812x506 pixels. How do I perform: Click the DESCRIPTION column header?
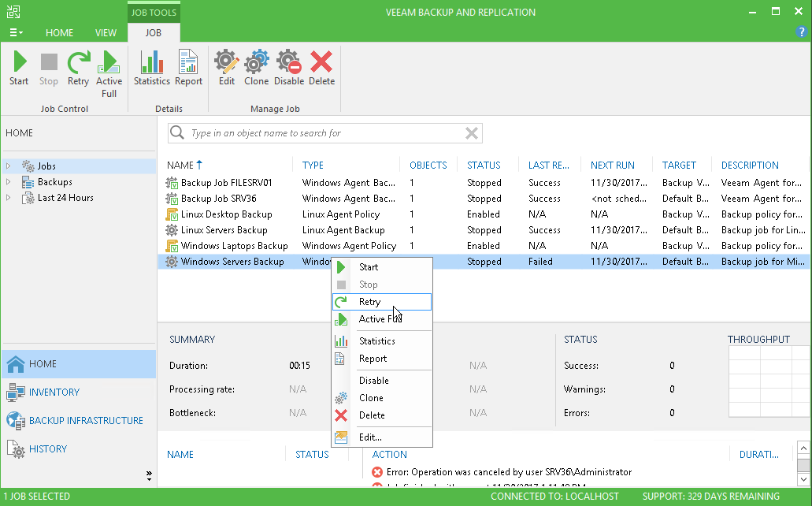coord(750,166)
